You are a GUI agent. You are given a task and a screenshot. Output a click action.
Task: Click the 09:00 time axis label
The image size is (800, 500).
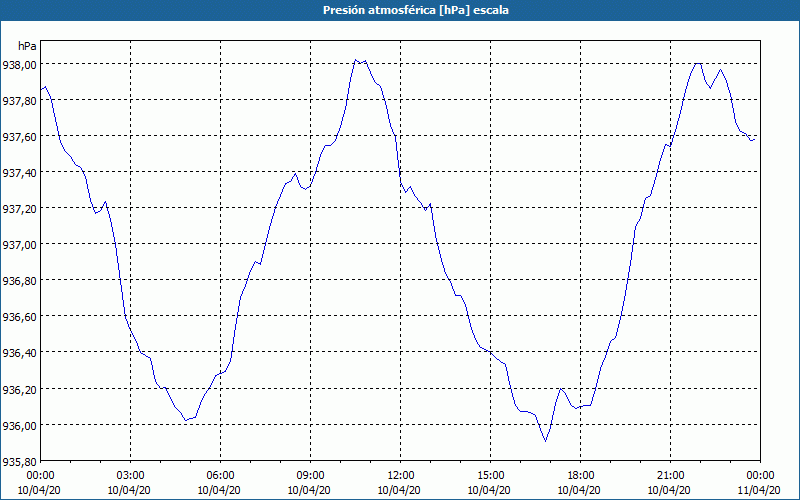310,476
